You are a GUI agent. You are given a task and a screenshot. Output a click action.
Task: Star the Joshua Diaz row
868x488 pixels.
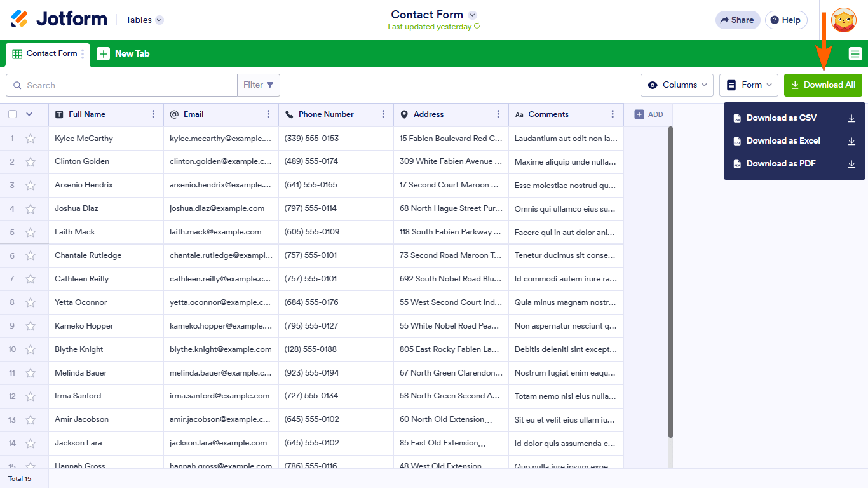(x=31, y=208)
